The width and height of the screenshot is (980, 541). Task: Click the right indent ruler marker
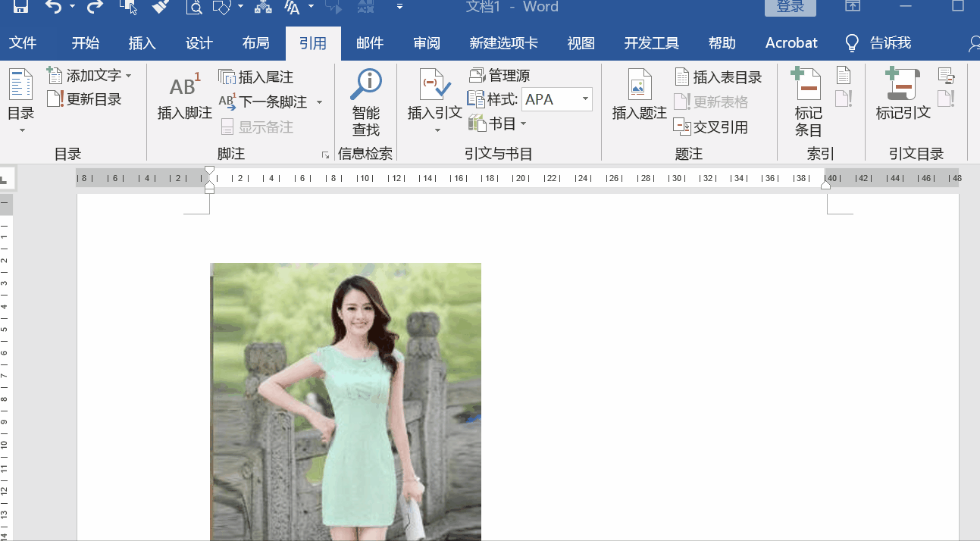(825, 184)
